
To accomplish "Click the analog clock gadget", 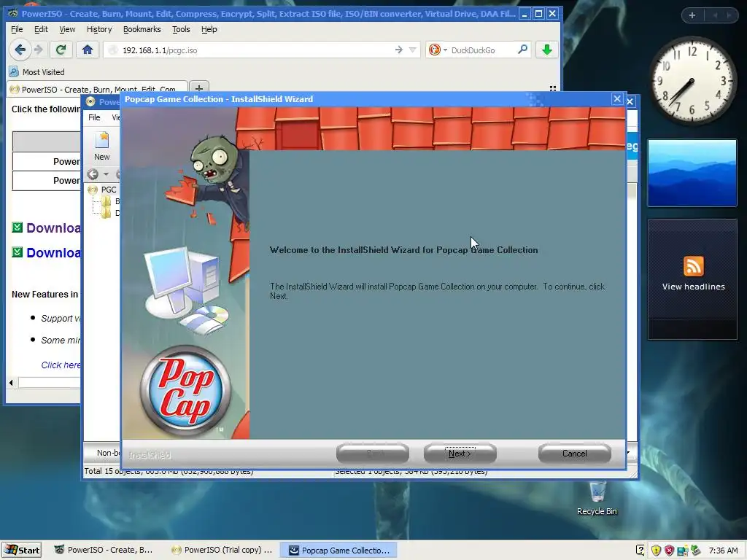I will 692,80.
